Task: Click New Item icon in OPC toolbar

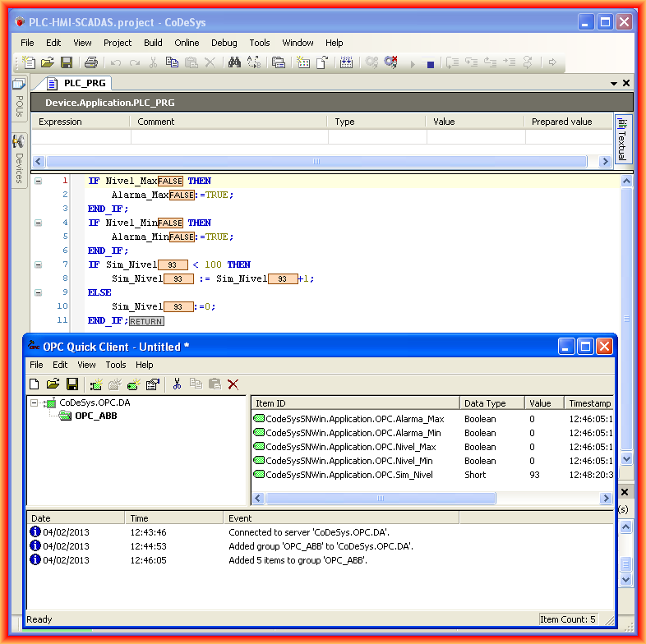Action: point(133,384)
